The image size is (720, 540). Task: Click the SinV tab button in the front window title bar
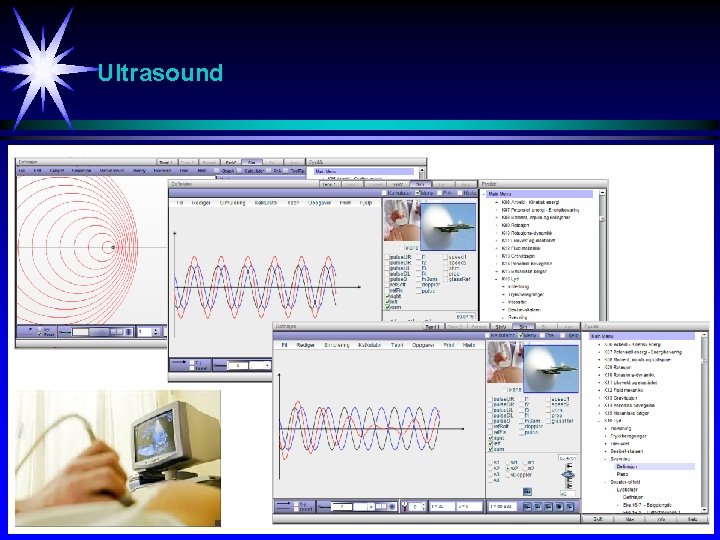click(501, 326)
